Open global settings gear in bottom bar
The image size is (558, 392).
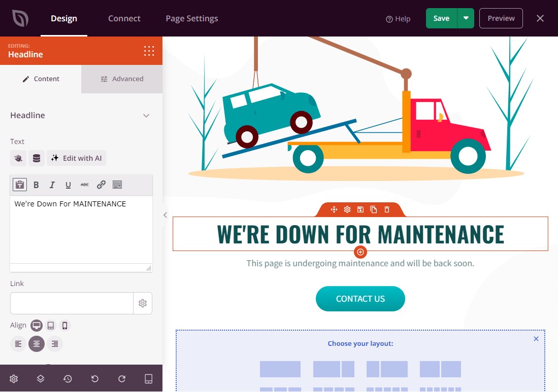coord(14,379)
